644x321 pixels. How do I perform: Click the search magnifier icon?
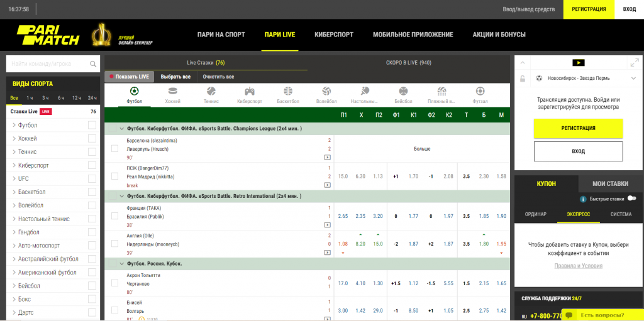point(93,64)
